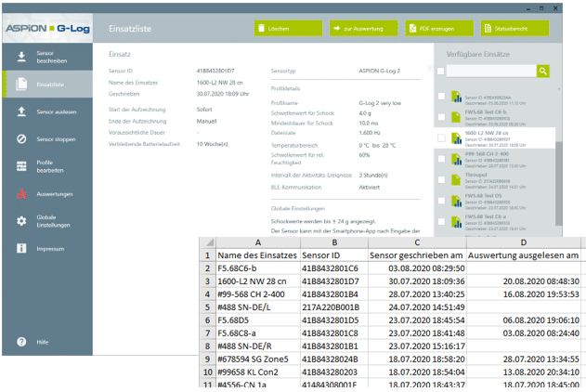Click evaluation icon of 1600-L2 NW 28 cn

[456, 138]
